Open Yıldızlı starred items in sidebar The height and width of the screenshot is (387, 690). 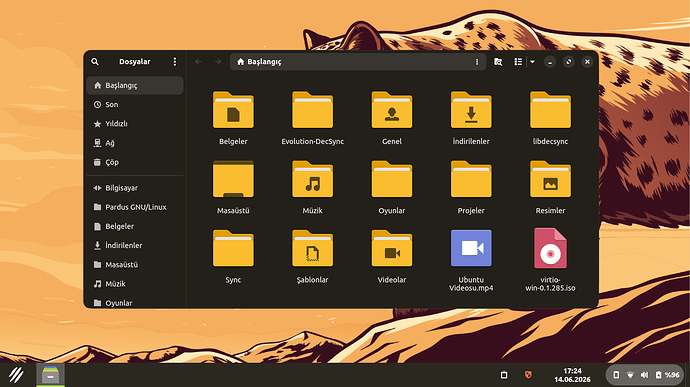(135, 124)
